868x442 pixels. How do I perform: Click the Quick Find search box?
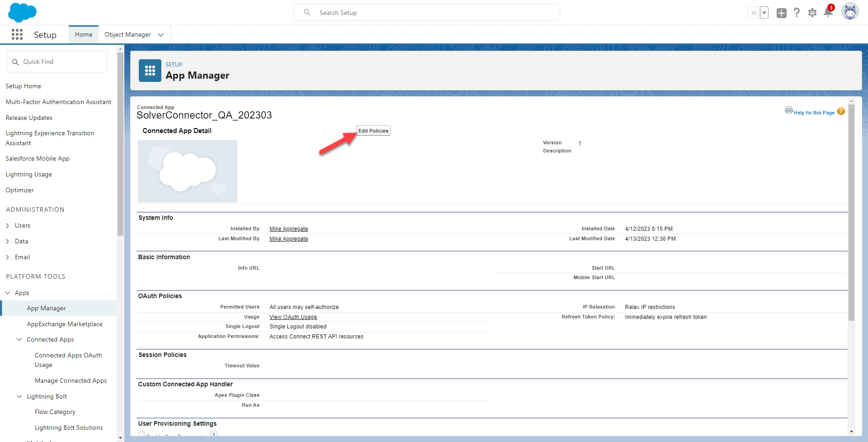[57, 62]
